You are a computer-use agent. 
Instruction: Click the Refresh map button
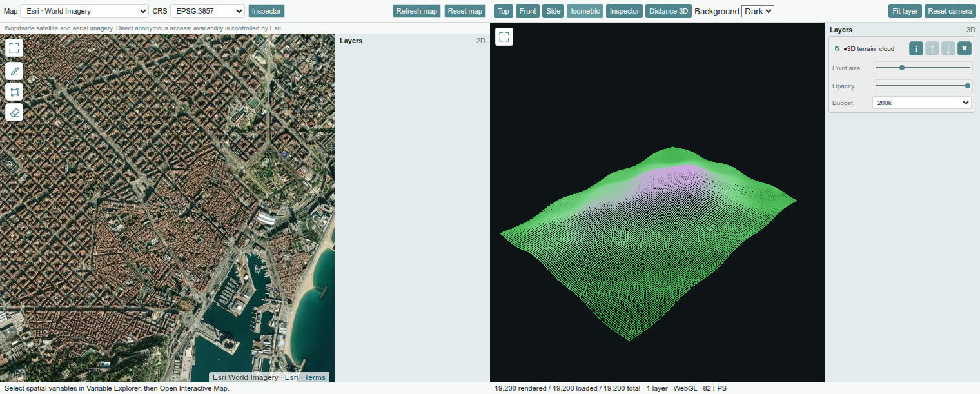coord(417,11)
